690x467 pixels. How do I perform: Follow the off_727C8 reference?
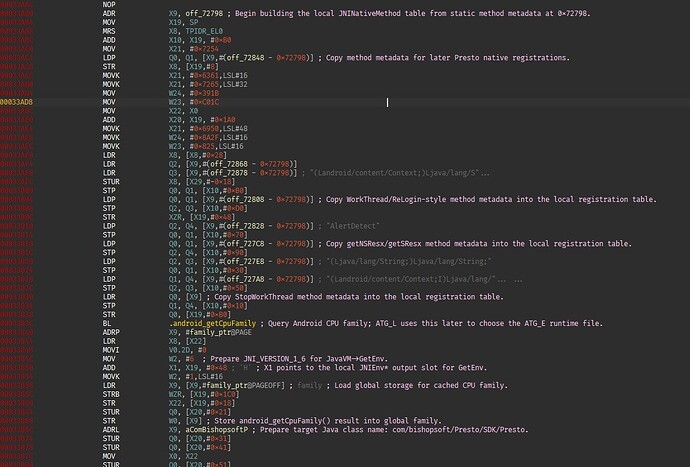(x=246, y=243)
